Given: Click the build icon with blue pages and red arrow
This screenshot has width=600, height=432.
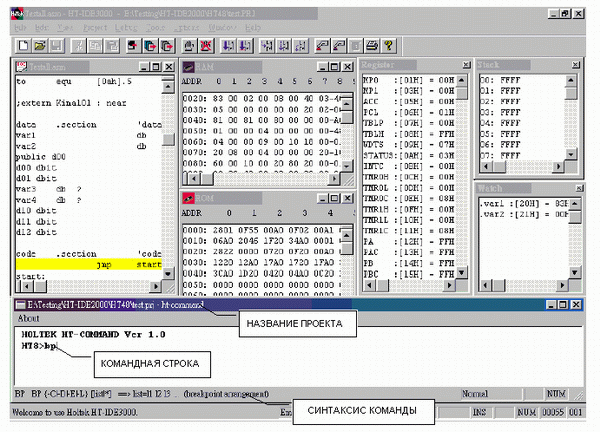Looking at the screenshot, I should 150,46.
